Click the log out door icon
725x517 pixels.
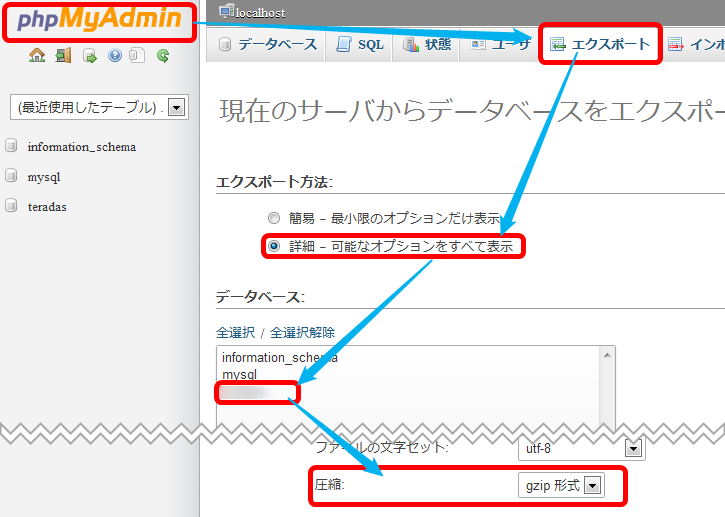(x=63, y=55)
